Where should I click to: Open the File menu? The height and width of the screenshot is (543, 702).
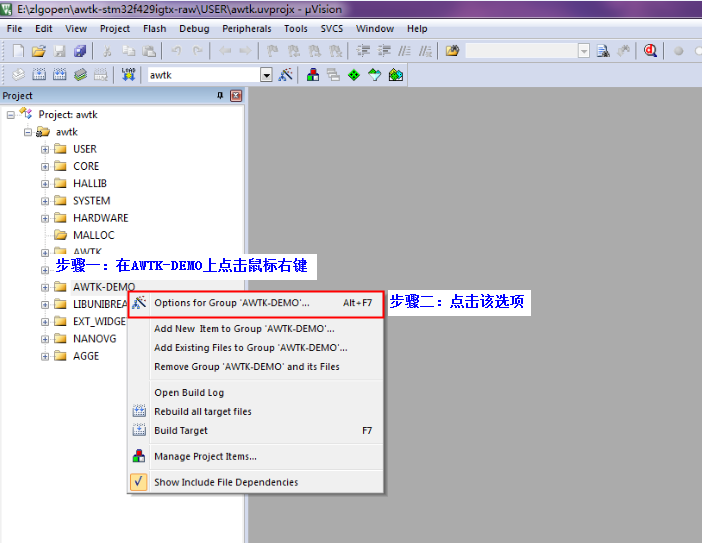14,29
